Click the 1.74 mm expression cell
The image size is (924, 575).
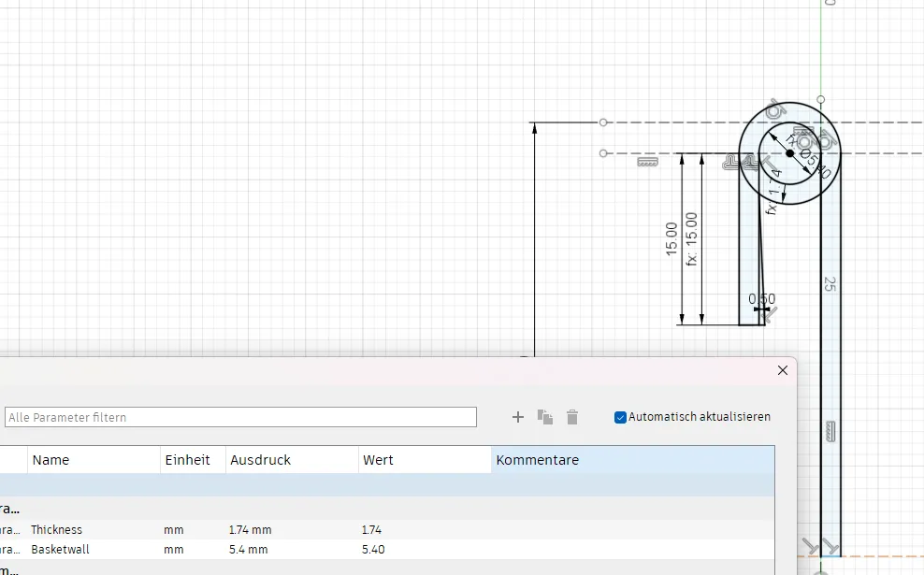(251, 530)
